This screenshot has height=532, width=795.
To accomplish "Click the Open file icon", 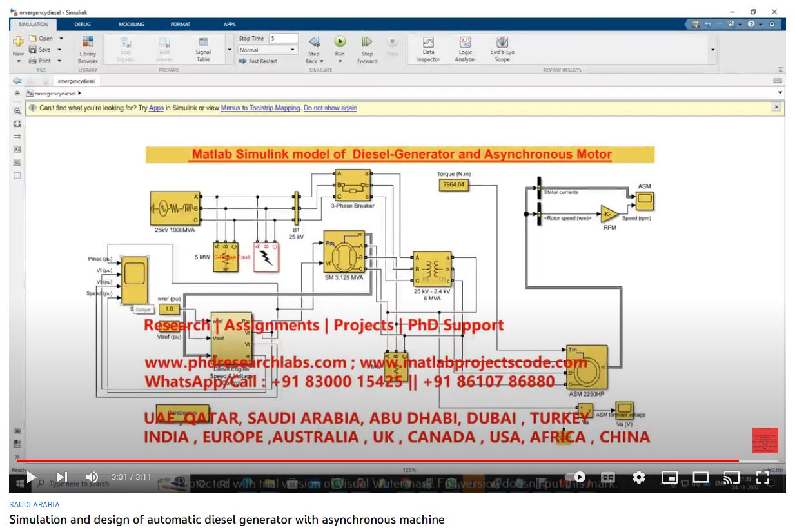I will pyautogui.click(x=32, y=39).
